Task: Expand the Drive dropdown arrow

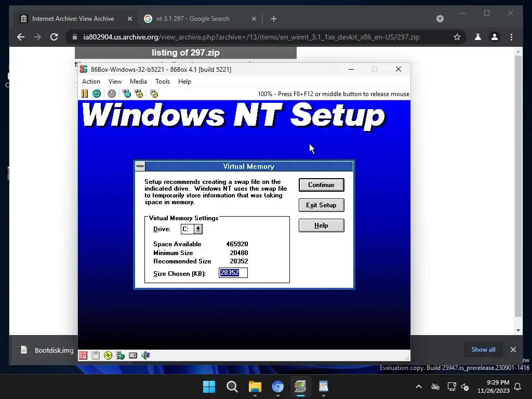Action: tap(198, 229)
